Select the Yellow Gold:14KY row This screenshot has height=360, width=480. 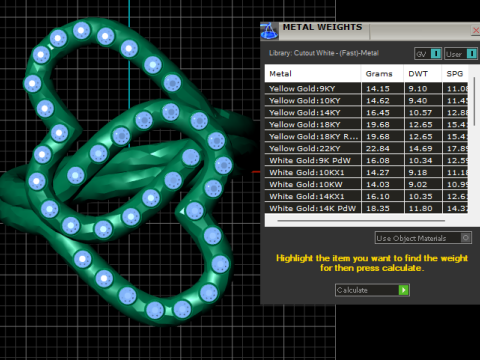tap(366, 113)
